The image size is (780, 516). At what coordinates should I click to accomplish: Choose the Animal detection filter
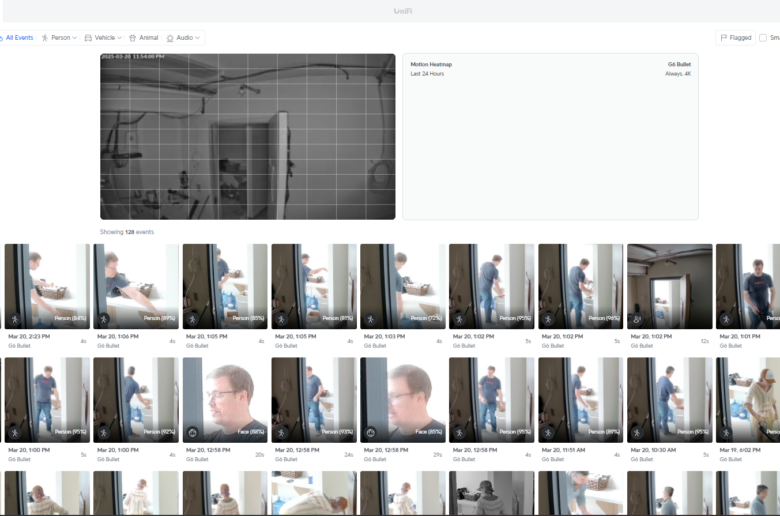point(144,38)
